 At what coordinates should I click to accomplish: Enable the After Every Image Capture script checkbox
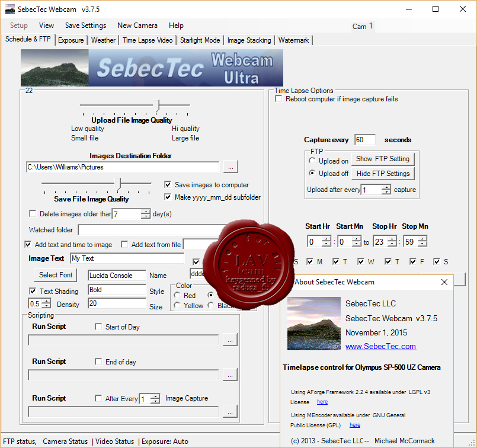[x=98, y=398]
